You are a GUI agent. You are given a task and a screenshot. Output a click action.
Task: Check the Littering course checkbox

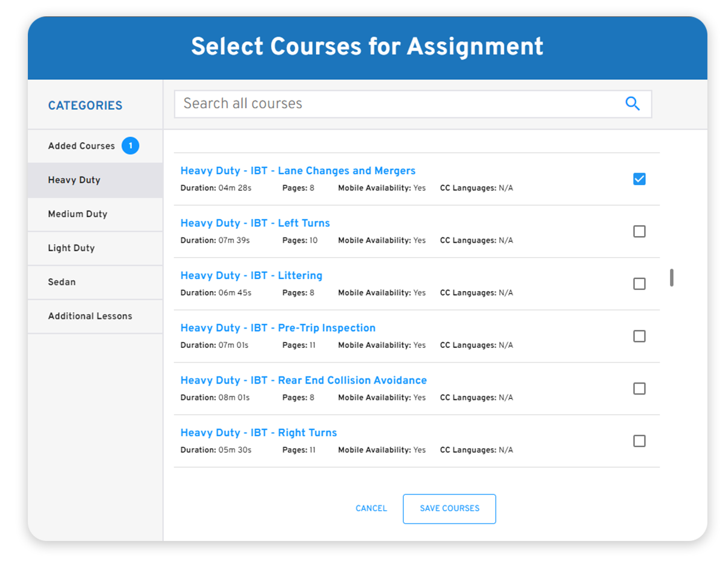639,284
